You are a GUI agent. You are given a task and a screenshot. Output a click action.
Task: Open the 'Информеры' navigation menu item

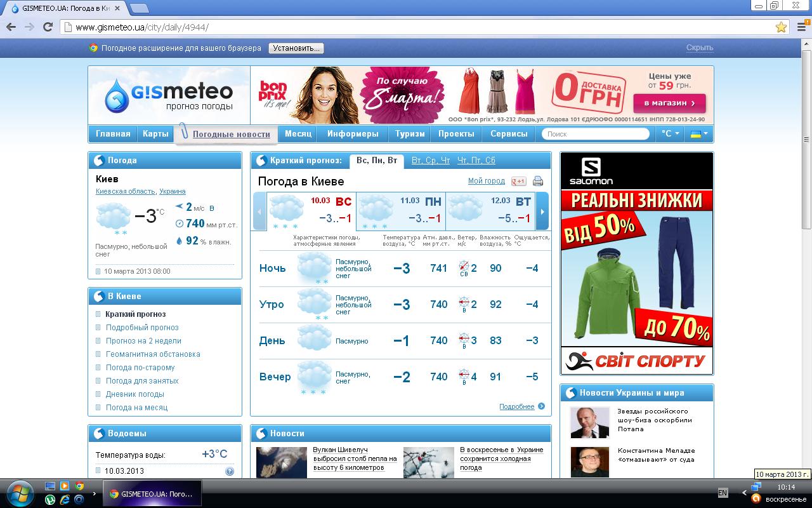click(x=353, y=134)
